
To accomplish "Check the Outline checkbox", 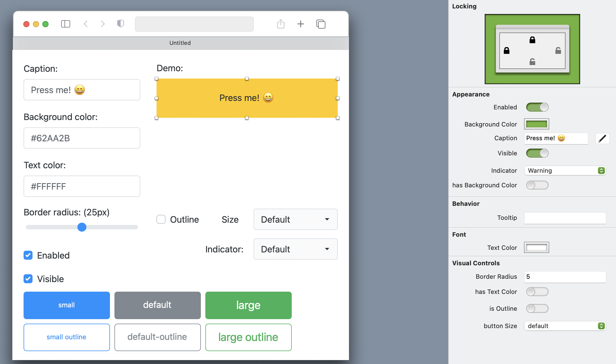I will pos(161,219).
